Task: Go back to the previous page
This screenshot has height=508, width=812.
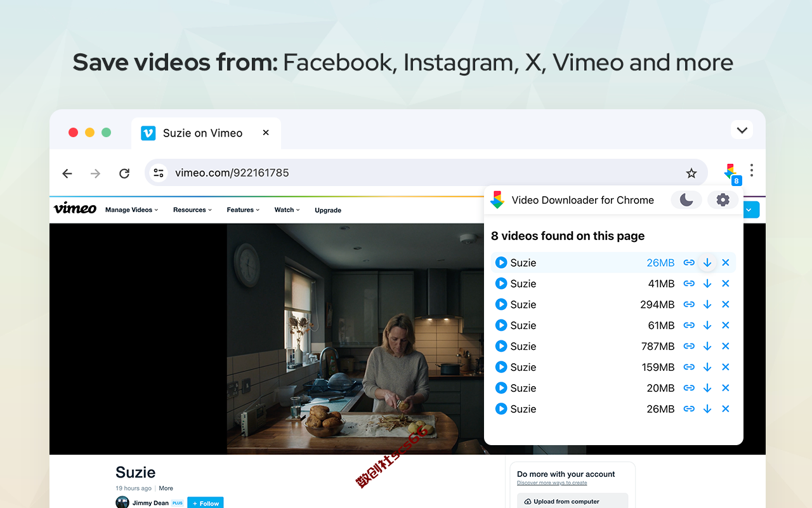Action: (67, 173)
